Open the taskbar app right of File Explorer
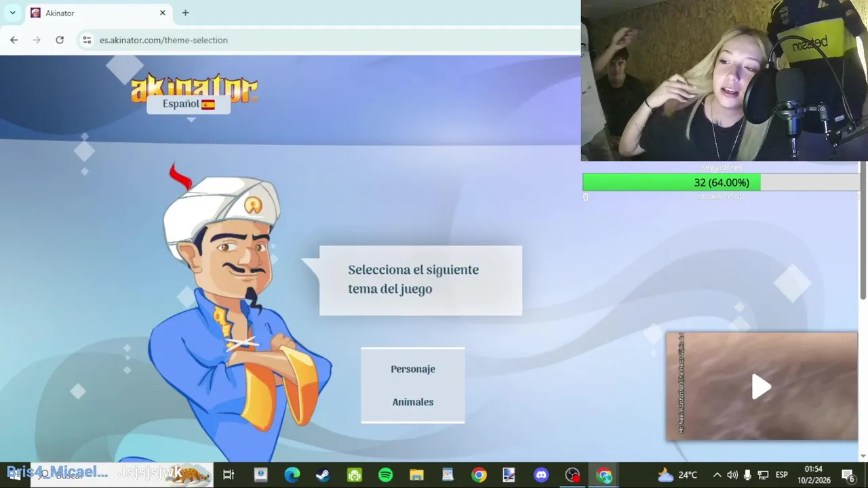Screen dimensions: 868x488 coord(448,475)
